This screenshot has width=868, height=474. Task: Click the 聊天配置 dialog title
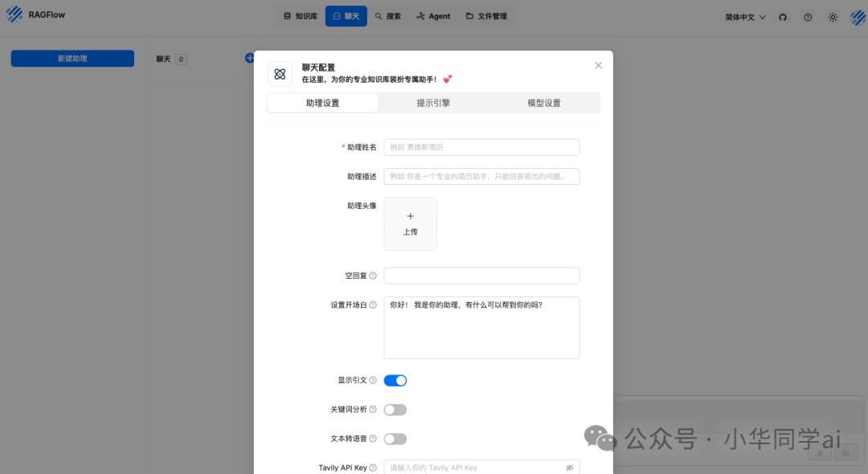[318, 67]
